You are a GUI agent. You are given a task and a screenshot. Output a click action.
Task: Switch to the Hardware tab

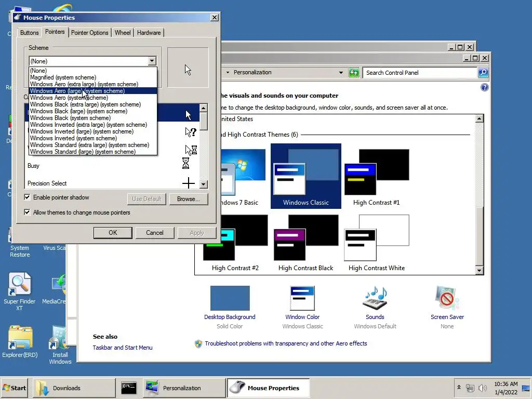[149, 33]
